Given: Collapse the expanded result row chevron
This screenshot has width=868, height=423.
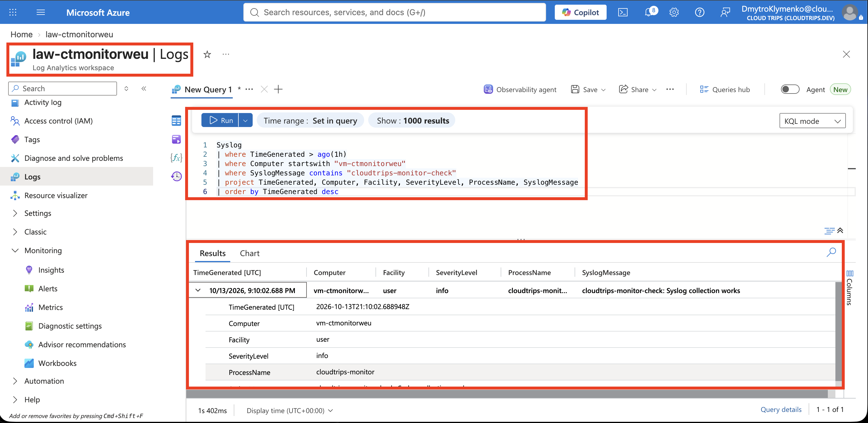Looking at the screenshot, I should pos(198,290).
